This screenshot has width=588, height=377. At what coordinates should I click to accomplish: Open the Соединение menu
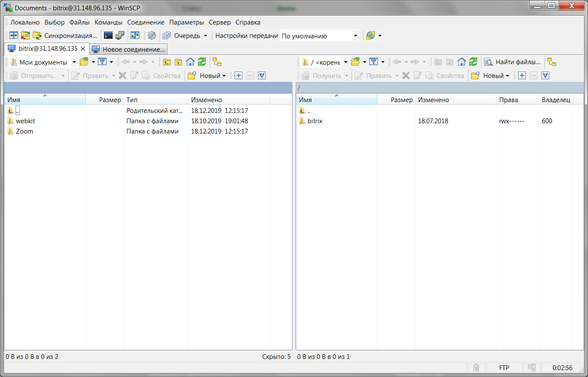146,22
